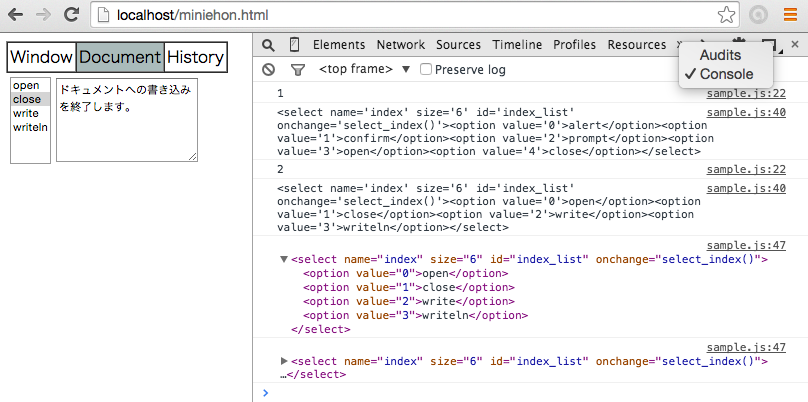This screenshot has width=808, height=402.
Task: Click the console log entry "1"
Action: (x=280, y=94)
